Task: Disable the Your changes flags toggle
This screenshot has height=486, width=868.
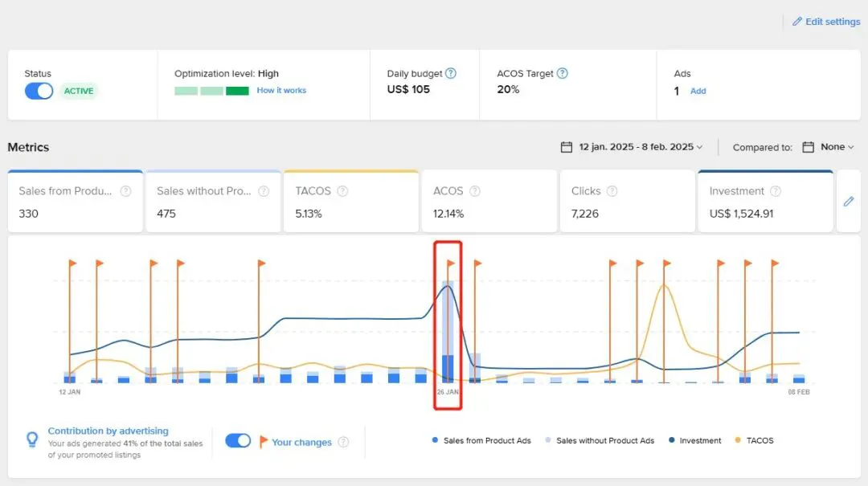Action: click(x=238, y=440)
